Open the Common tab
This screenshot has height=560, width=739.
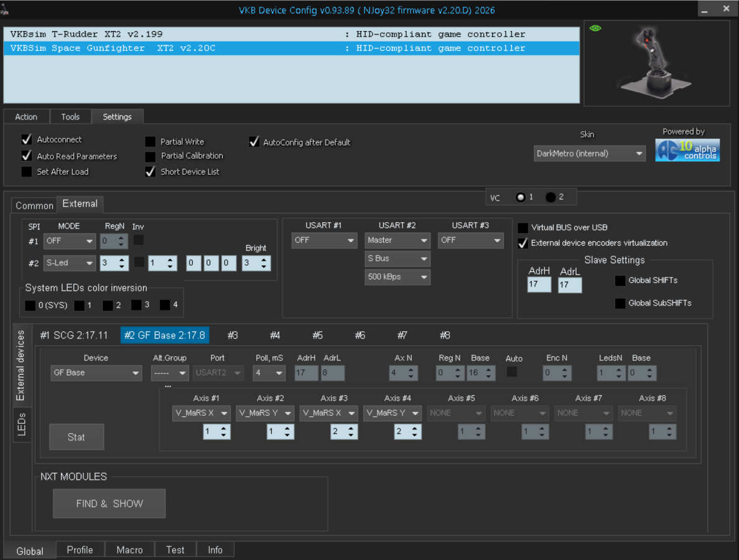pos(34,205)
